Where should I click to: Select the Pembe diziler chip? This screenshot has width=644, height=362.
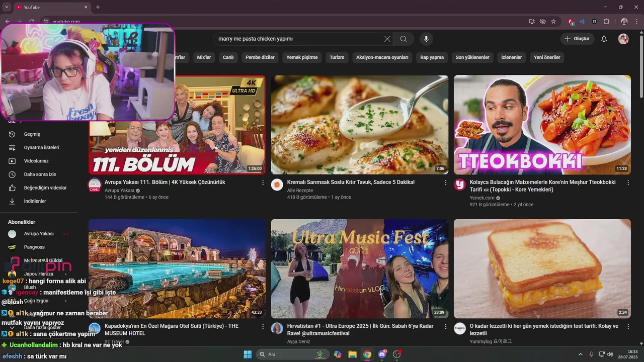tap(260, 57)
